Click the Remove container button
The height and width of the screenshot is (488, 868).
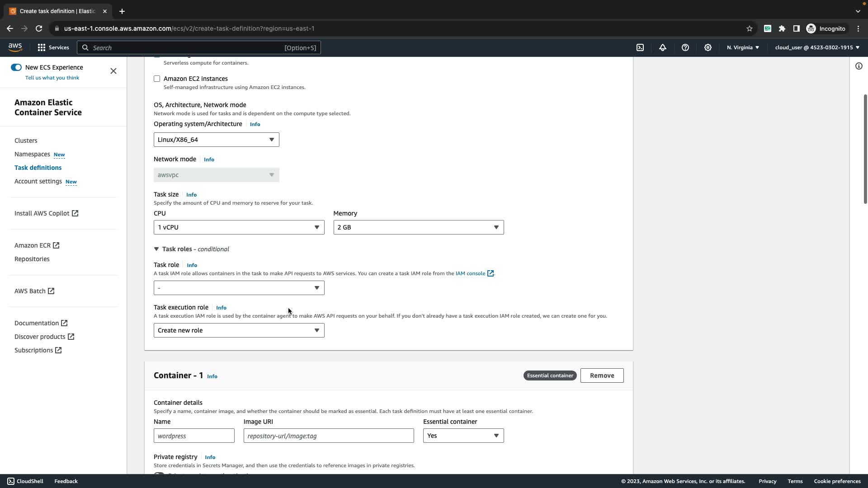click(x=602, y=375)
